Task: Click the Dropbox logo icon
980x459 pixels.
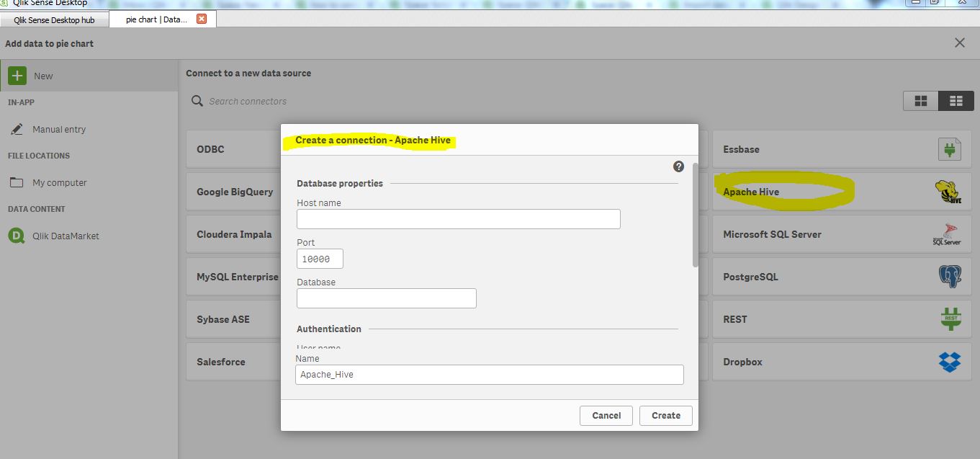Action: pyautogui.click(x=950, y=362)
